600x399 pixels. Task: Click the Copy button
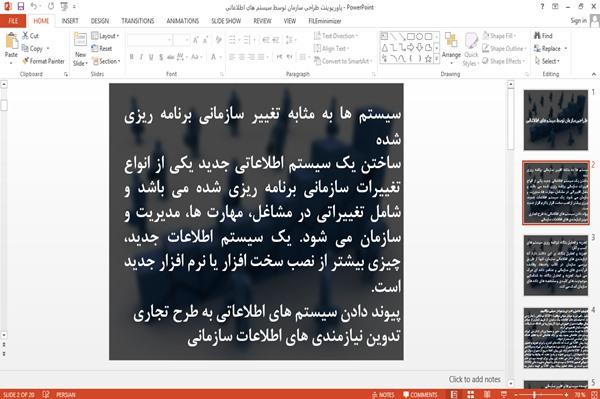[x=32, y=49]
